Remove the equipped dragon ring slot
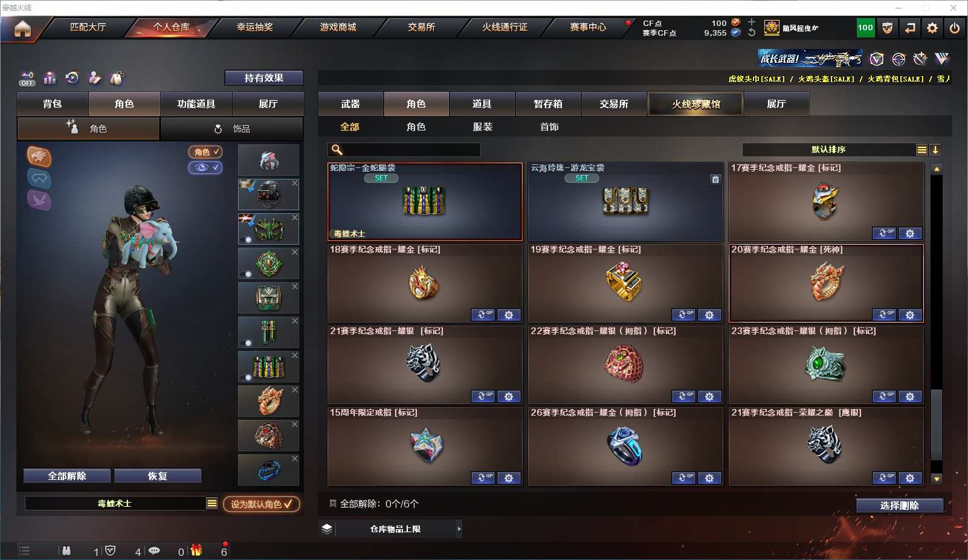 pyautogui.click(x=295, y=390)
